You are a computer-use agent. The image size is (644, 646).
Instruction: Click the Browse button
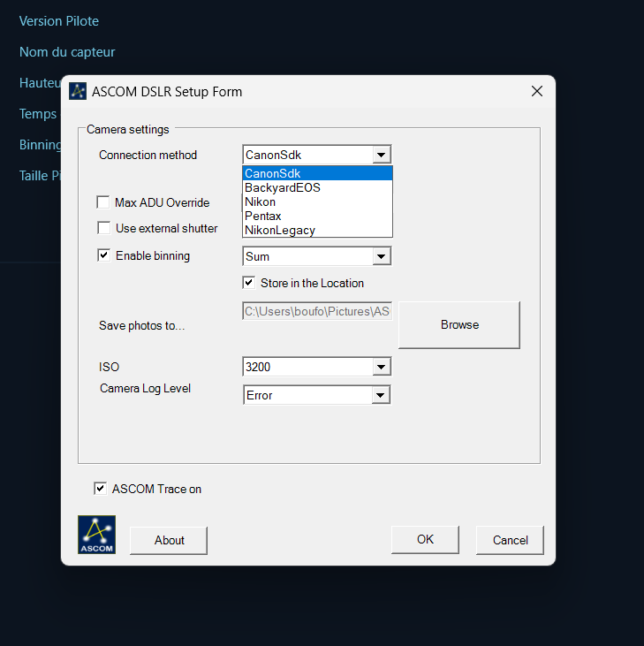click(x=459, y=324)
